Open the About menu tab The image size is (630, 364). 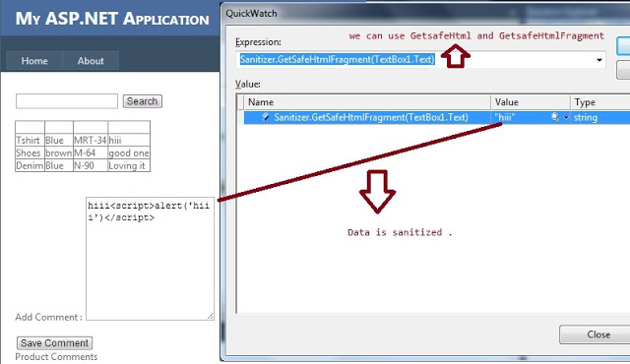91,61
